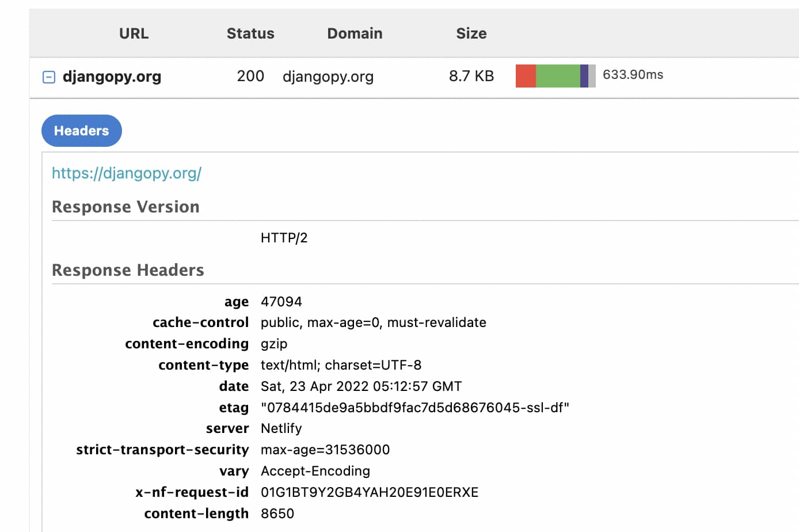This screenshot has height=532, width=799.
Task: Open the https://djangopy.org/ link
Action: 127,173
